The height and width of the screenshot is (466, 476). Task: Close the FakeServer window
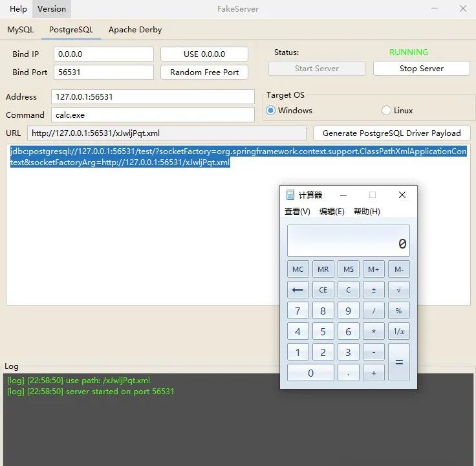pyautogui.click(x=463, y=8)
